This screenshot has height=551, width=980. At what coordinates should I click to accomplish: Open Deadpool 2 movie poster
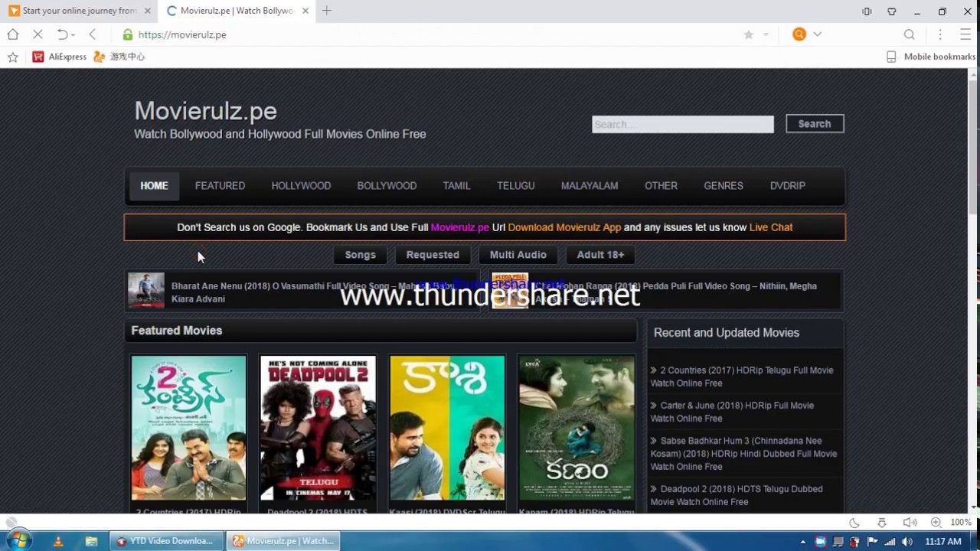tap(318, 428)
